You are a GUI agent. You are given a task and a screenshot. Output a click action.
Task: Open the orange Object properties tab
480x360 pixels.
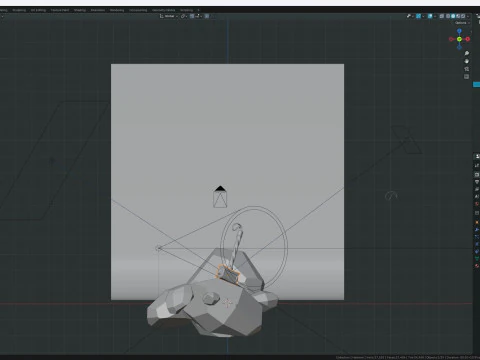pyautogui.click(x=477, y=222)
